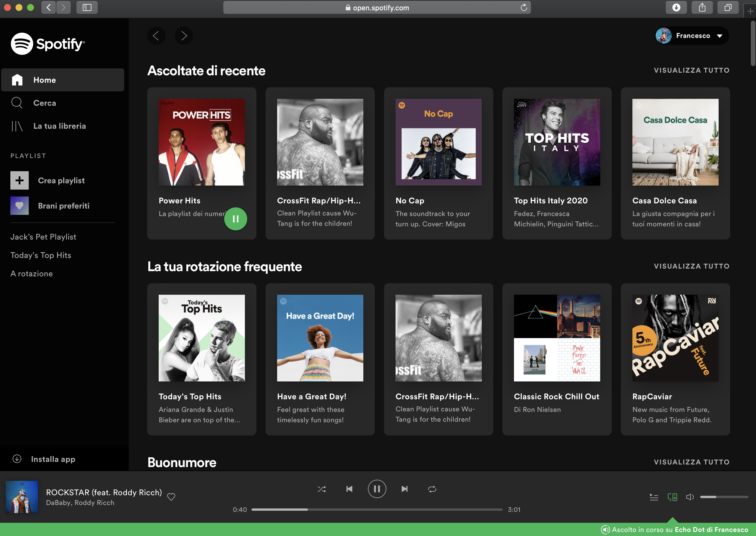The image size is (756, 536).
Task: Open second-row CrossFit Rap/Hip-H... cover
Action: point(439,338)
